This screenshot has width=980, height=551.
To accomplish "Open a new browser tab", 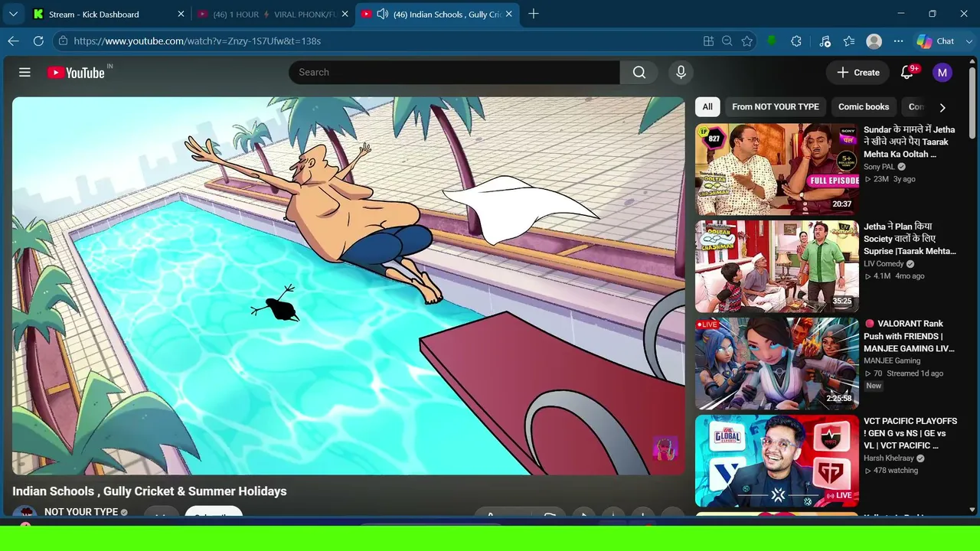I will click(x=534, y=14).
